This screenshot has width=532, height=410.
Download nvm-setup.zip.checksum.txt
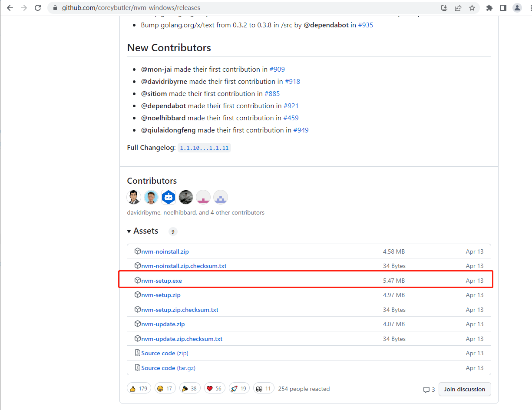(180, 310)
